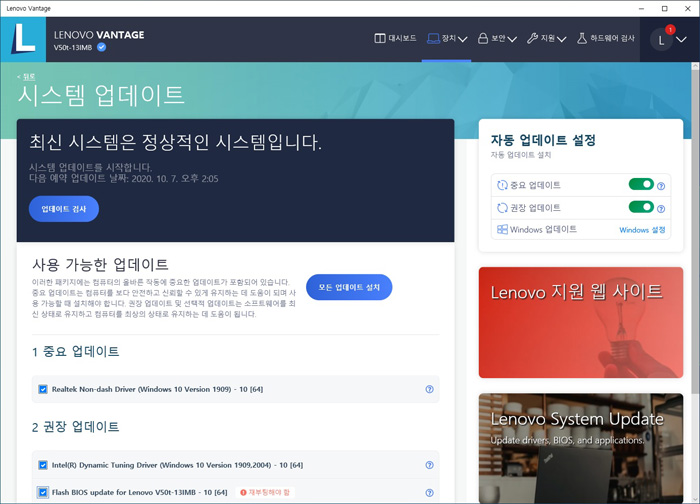Open the user profile avatar with notification
Viewport: 700px width, 504px height.
click(663, 39)
